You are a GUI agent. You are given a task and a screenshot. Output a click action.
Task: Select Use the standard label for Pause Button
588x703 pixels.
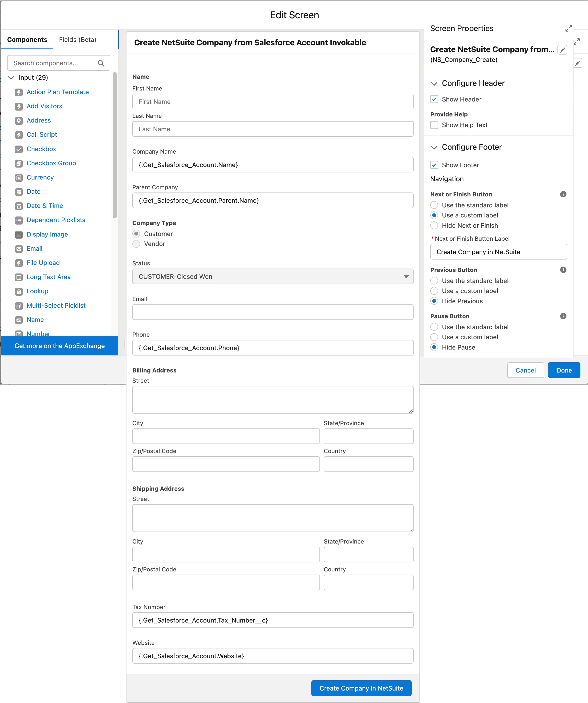tap(434, 327)
